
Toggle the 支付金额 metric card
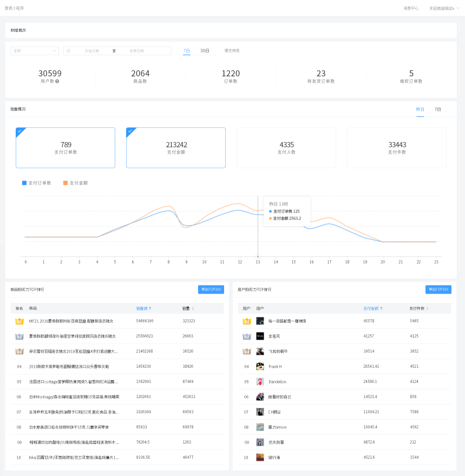(176, 148)
